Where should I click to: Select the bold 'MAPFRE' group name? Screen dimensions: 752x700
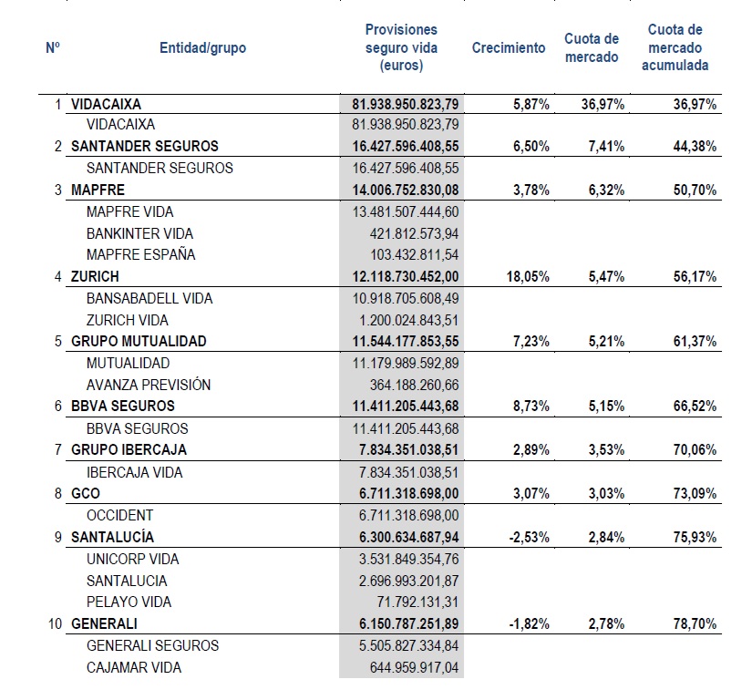pos(98,190)
